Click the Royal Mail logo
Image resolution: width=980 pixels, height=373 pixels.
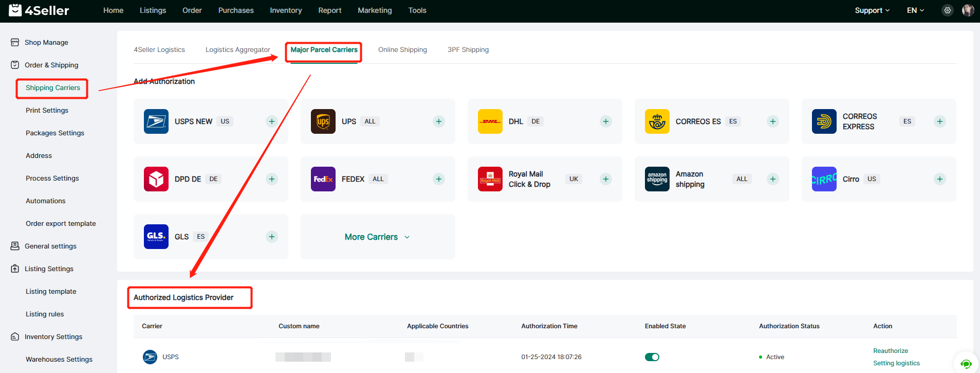490,179
